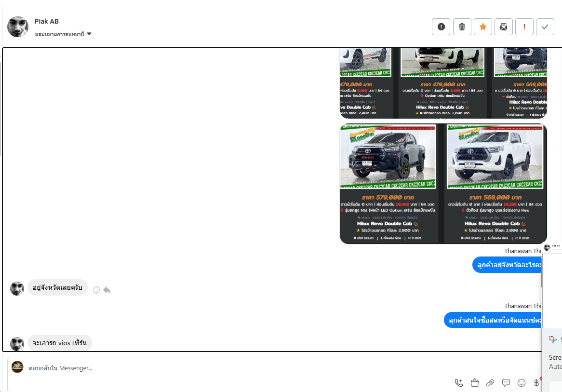The height and width of the screenshot is (392, 562).
Task: Start a phone call with phone-plus icon
Action: 459,383
